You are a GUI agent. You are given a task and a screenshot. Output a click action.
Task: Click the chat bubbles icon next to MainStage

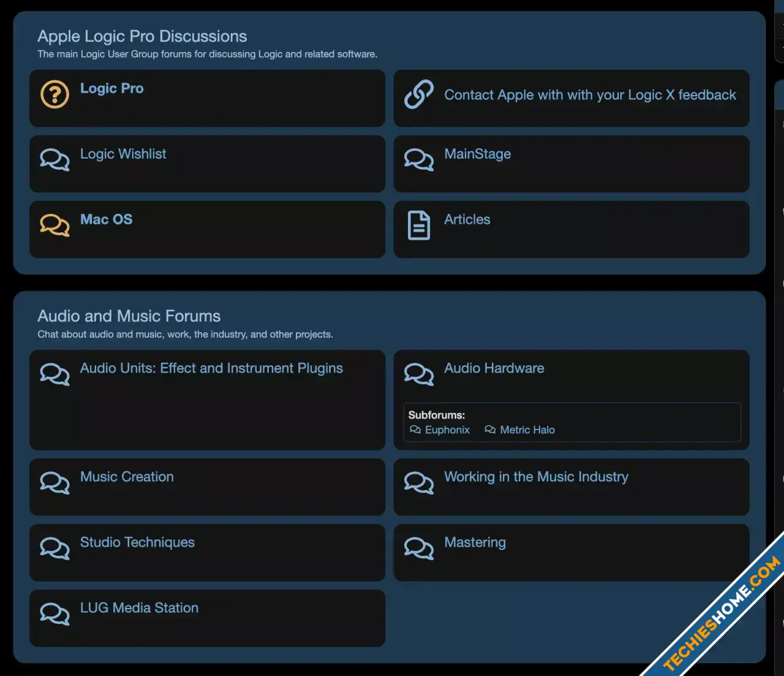click(x=419, y=160)
